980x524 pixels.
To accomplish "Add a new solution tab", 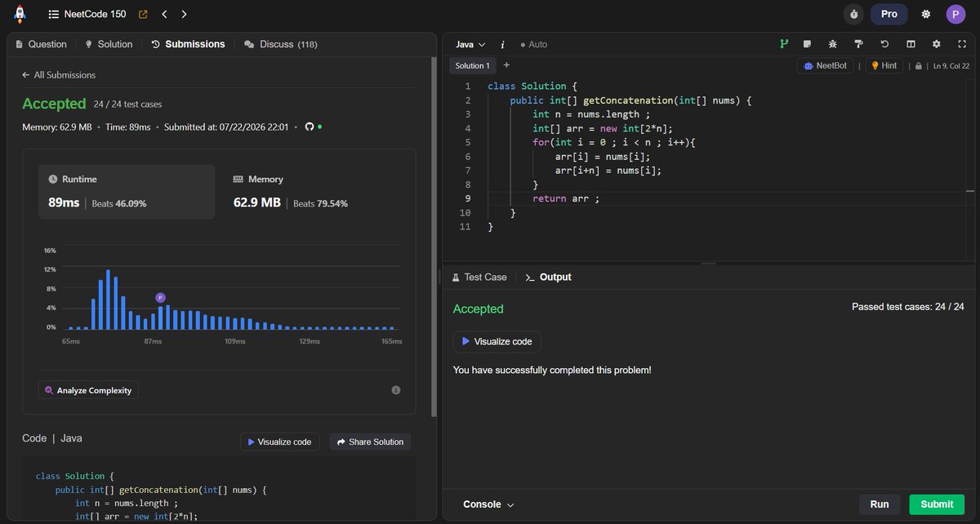I will pos(506,65).
